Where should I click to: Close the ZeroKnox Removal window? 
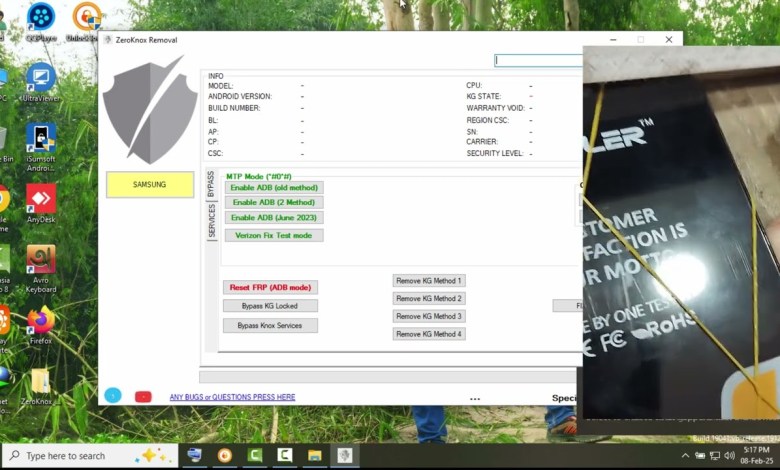[x=669, y=39]
